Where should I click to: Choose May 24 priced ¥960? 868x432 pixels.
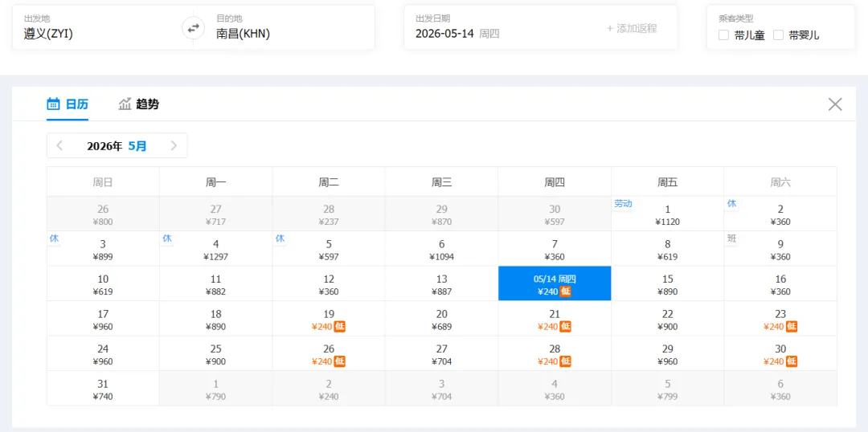pos(103,353)
